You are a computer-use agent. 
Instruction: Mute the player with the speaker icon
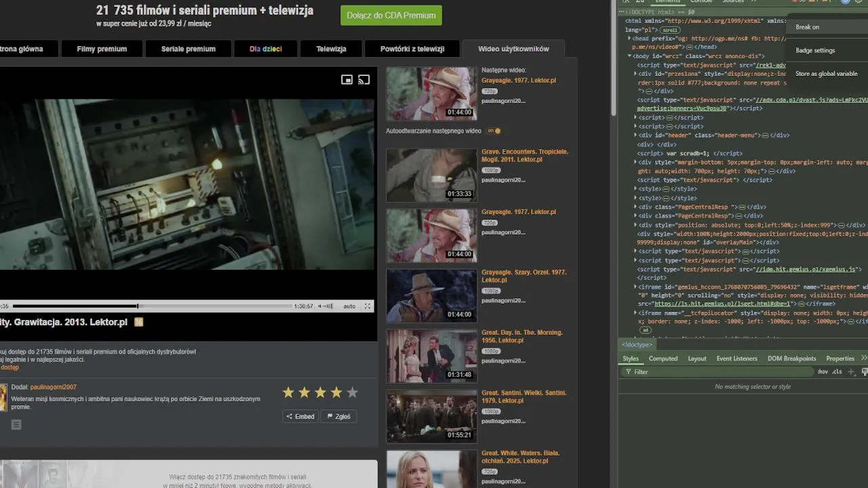321,306
